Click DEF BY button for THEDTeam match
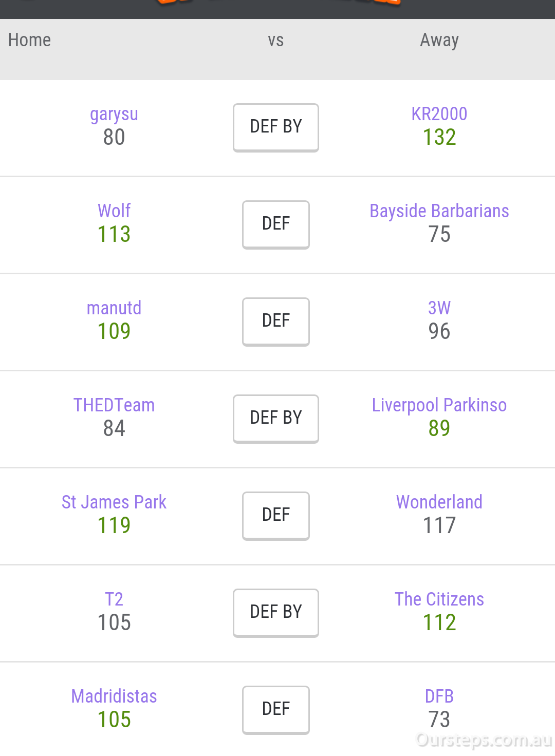The image size is (555, 756). click(276, 419)
